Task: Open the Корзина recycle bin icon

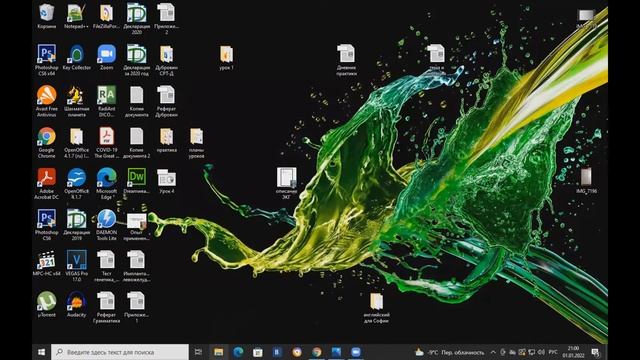Action: pyautogui.click(x=47, y=16)
